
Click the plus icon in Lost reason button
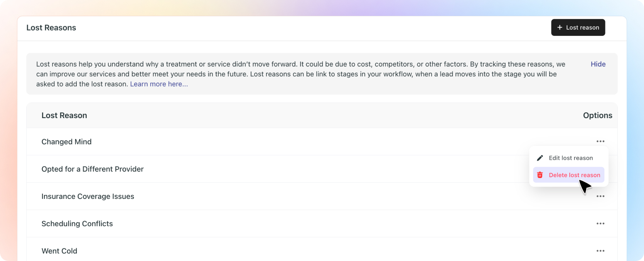(560, 27)
